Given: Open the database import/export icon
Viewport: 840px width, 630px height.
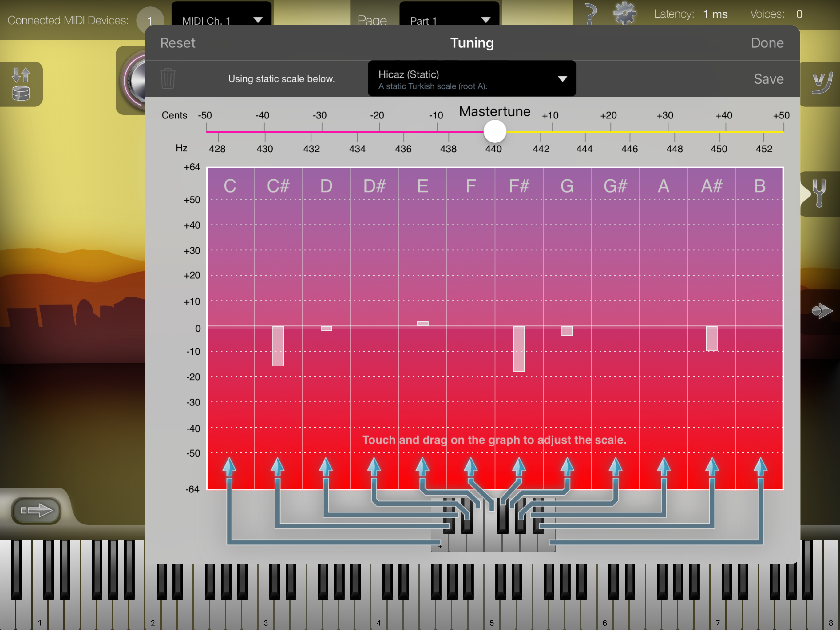Looking at the screenshot, I should 21,84.
